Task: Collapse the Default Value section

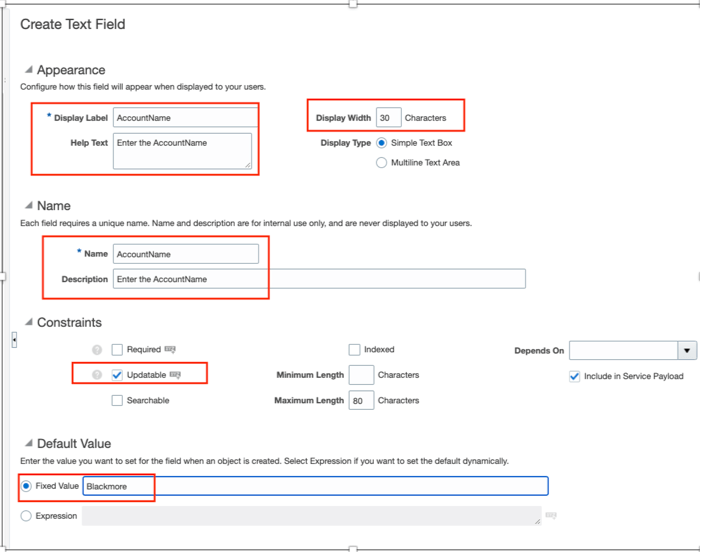Action: click(28, 443)
